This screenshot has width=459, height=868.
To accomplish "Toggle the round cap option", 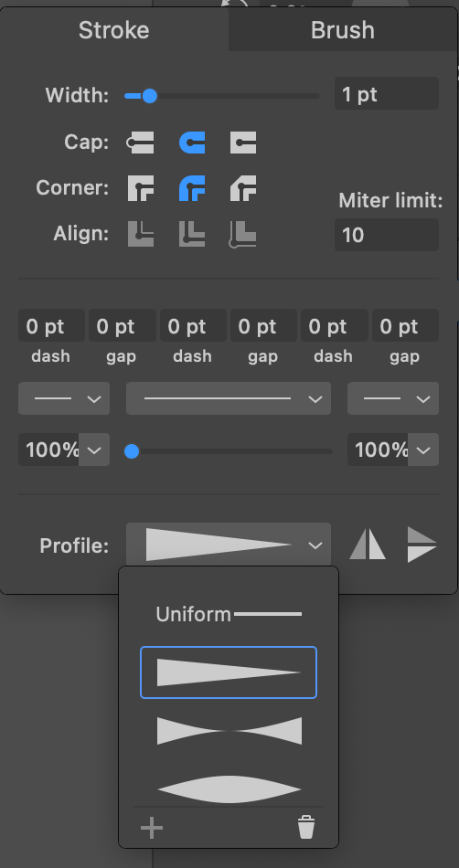I will coord(192,143).
